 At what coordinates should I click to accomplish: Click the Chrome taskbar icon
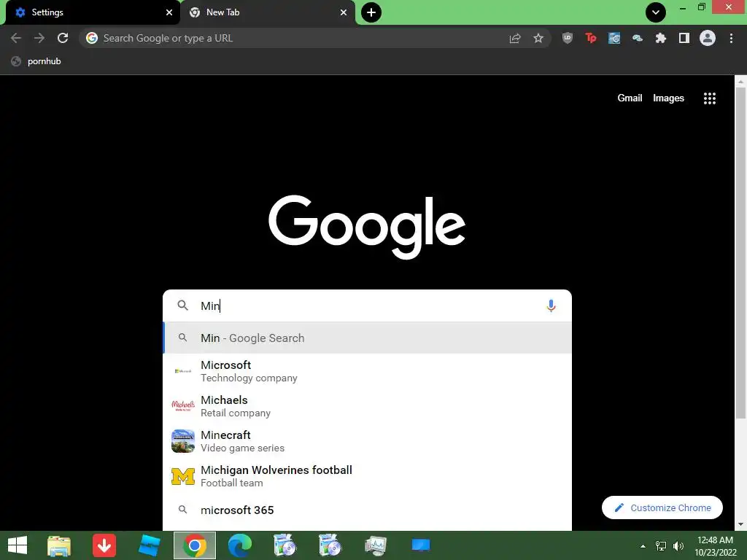click(x=194, y=545)
